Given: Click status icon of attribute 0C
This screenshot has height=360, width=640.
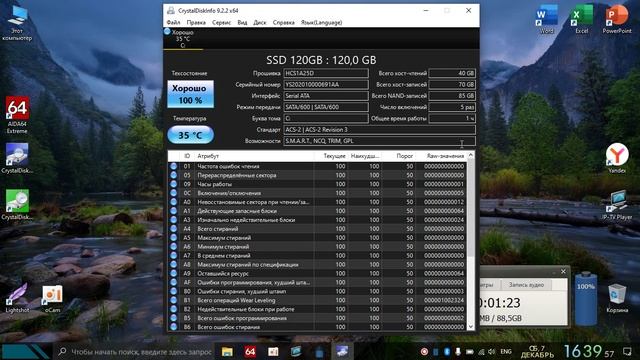Looking at the screenshot, I should click(173, 193).
